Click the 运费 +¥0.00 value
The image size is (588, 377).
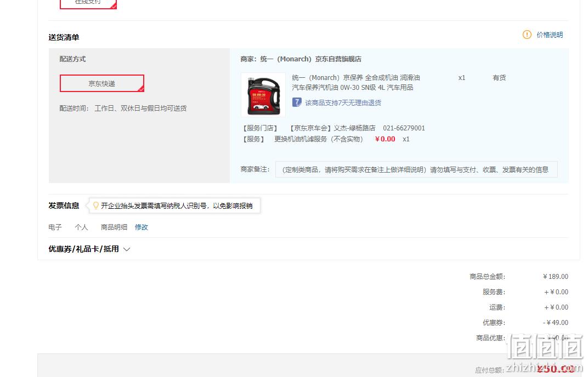coord(556,307)
